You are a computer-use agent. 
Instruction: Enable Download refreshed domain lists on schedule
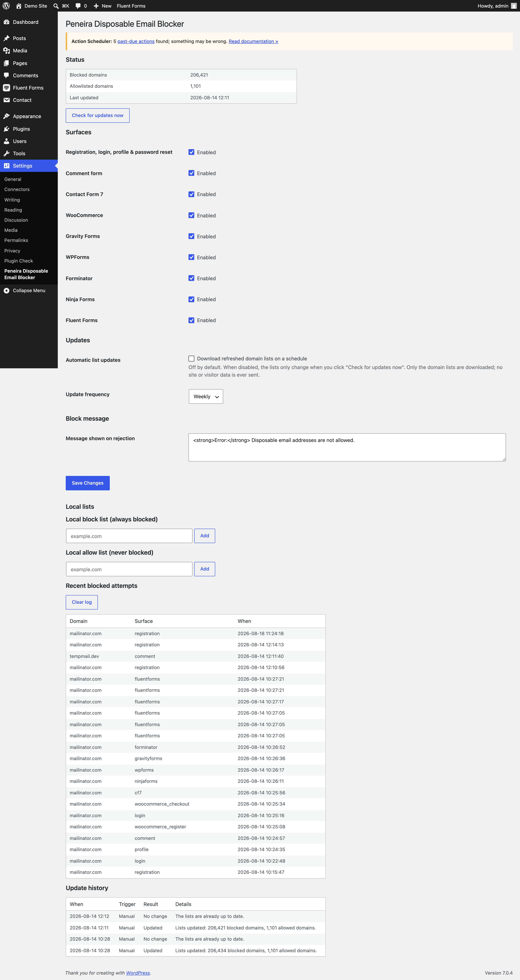(191, 358)
